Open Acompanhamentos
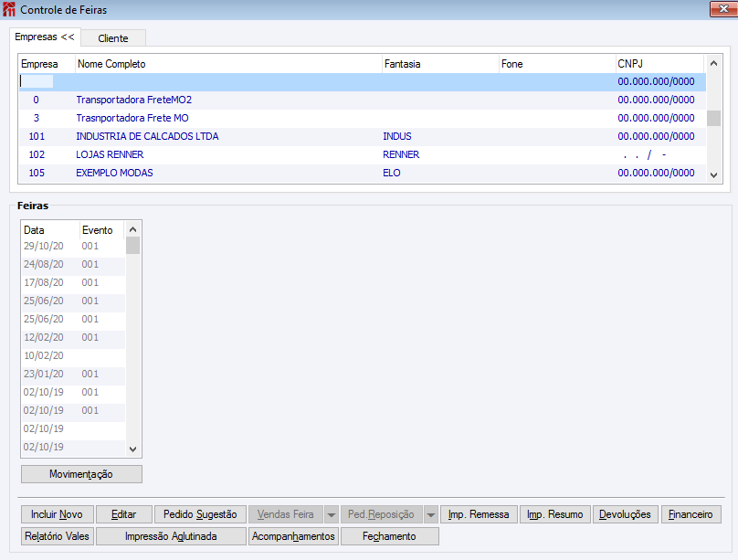The width and height of the screenshot is (738, 560). 293,536
